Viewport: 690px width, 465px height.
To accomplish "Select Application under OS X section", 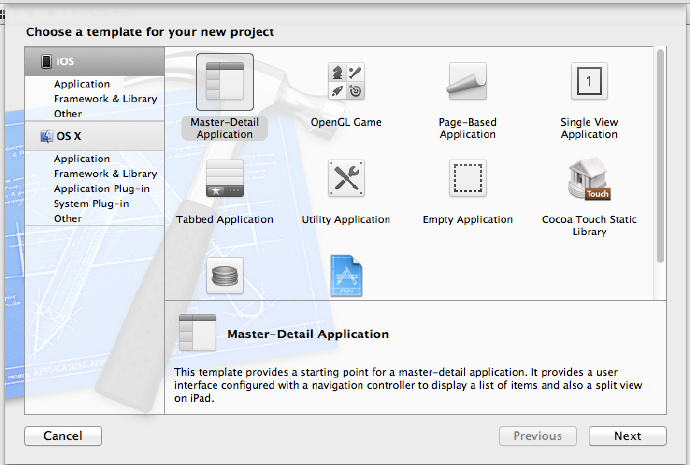I will tap(82, 159).
